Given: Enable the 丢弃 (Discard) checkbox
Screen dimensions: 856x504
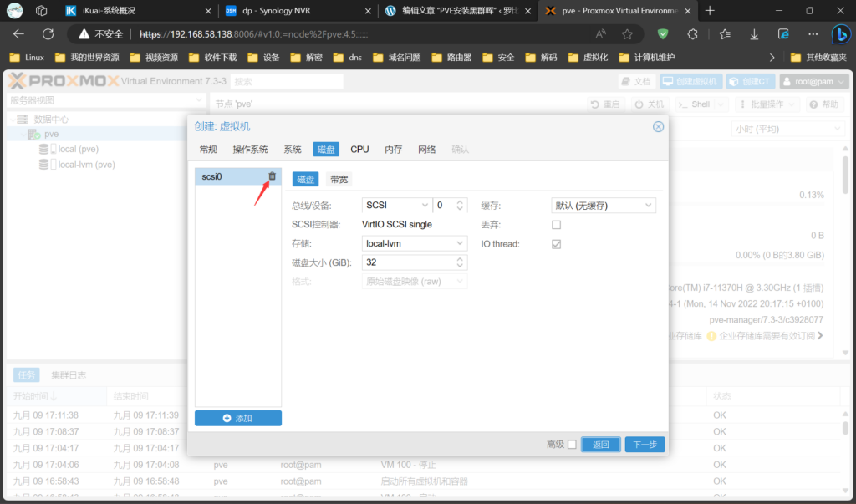Looking at the screenshot, I should (556, 225).
